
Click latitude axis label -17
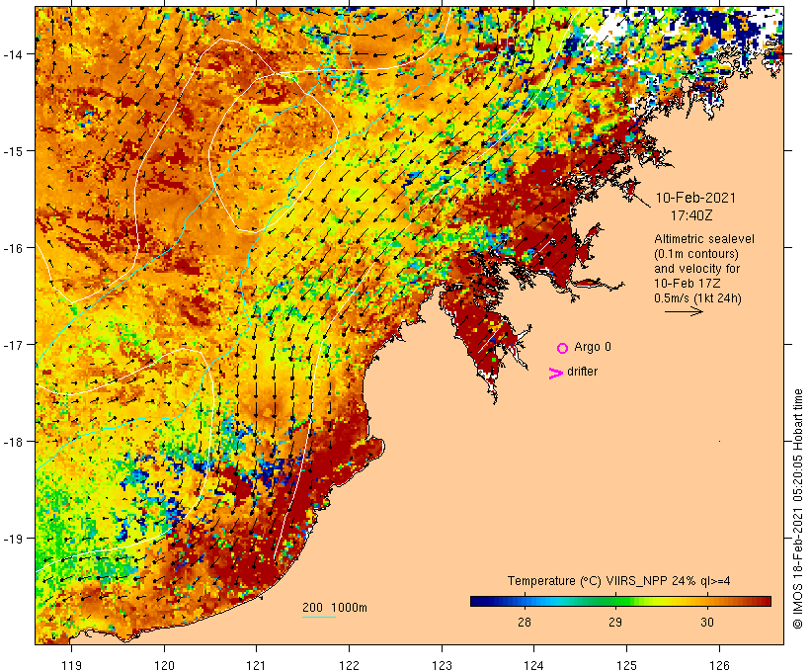coord(12,344)
